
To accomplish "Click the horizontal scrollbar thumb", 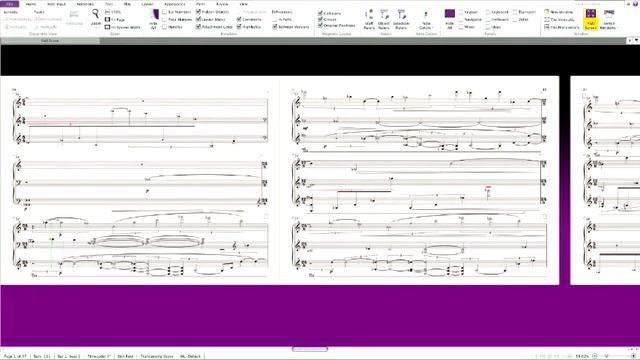I will click(310, 349).
